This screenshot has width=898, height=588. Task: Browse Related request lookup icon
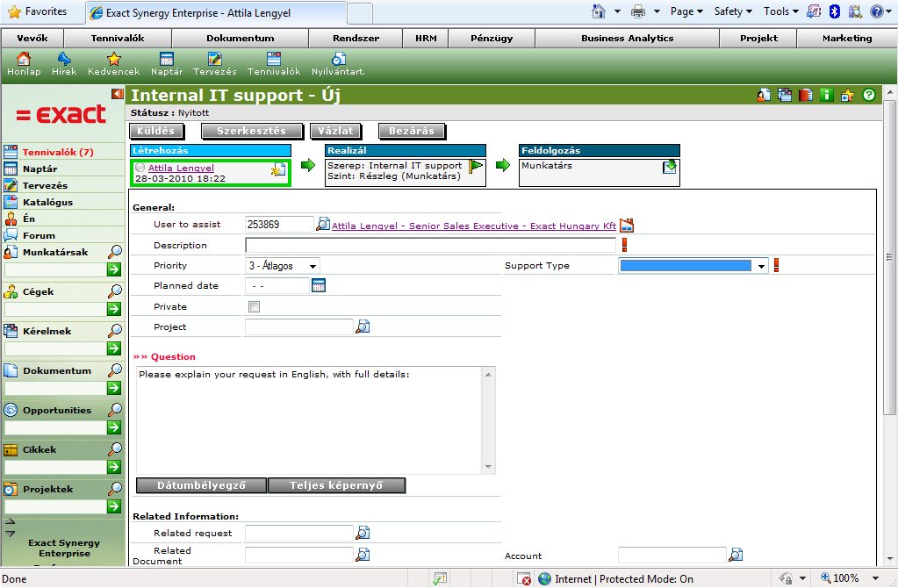point(363,533)
